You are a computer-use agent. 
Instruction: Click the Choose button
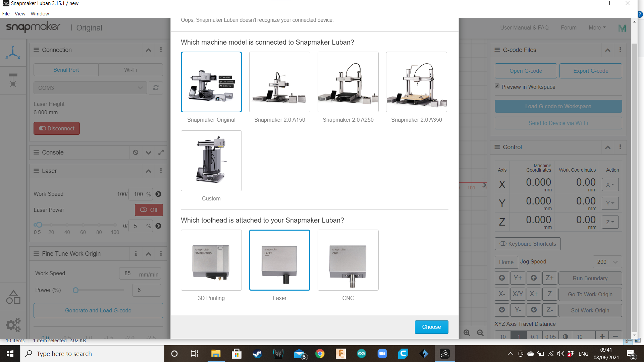click(x=431, y=327)
